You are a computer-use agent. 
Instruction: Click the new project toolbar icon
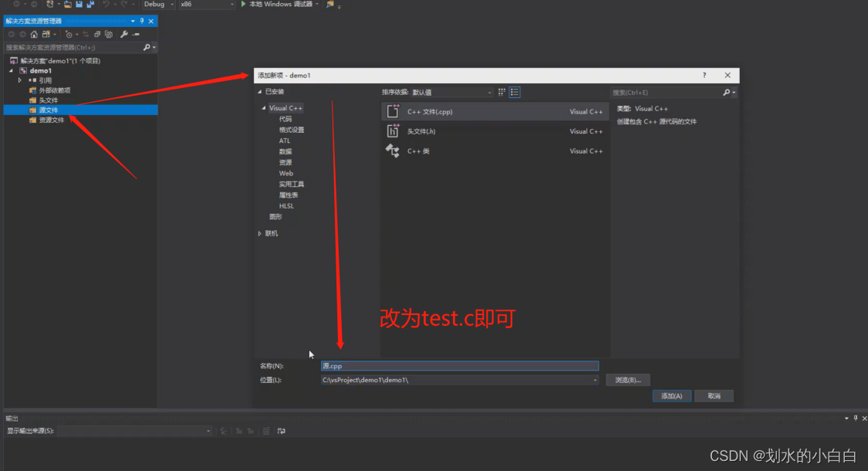coord(50,4)
